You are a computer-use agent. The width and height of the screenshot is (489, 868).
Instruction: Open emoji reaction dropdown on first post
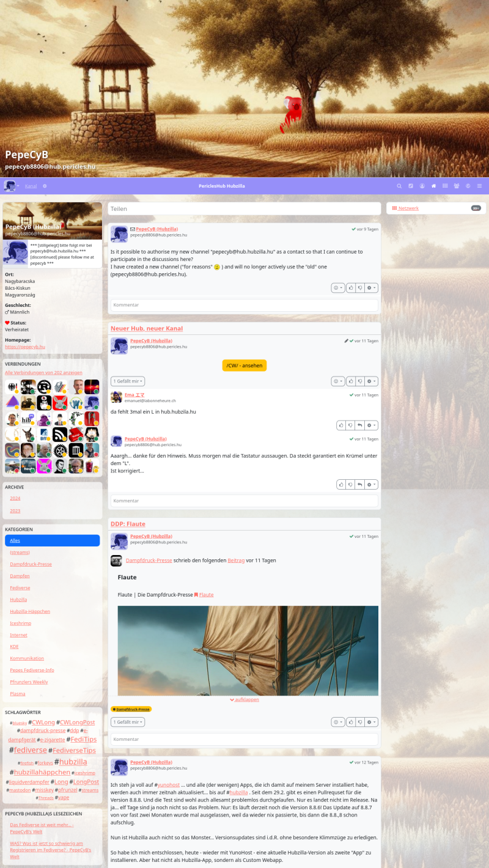tap(337, 287)
